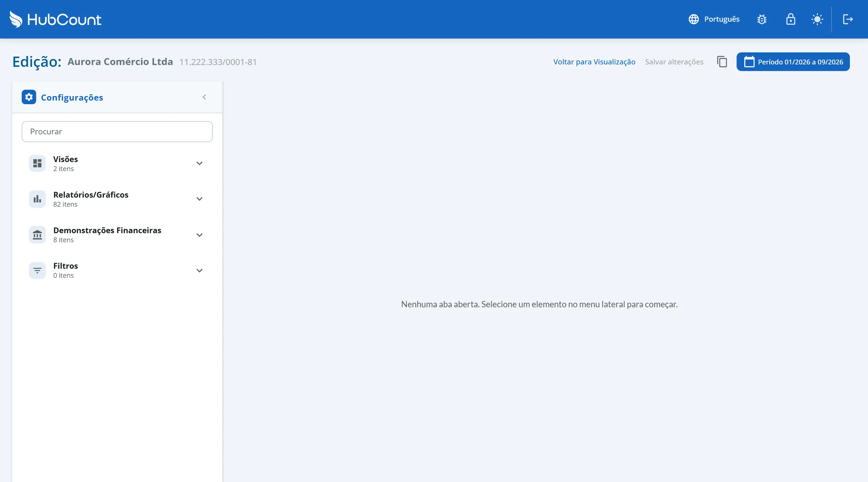Click the Demonstrações Financeiras title
Viewport: 868px width, 482px height.
107,230
